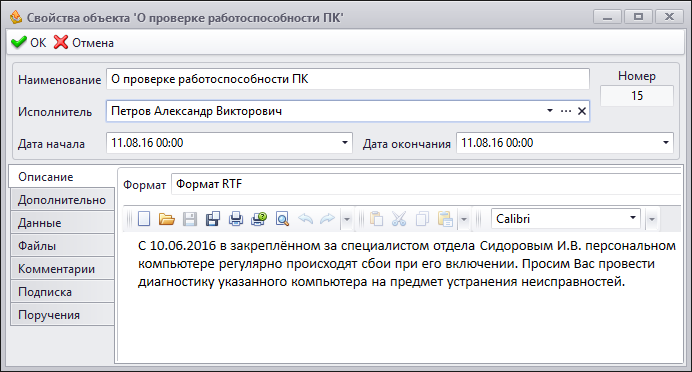Screen dimensions: 692x372
Task: Switch to the Файлы tab
Action: pyautogui.click(x=62, y=246)
